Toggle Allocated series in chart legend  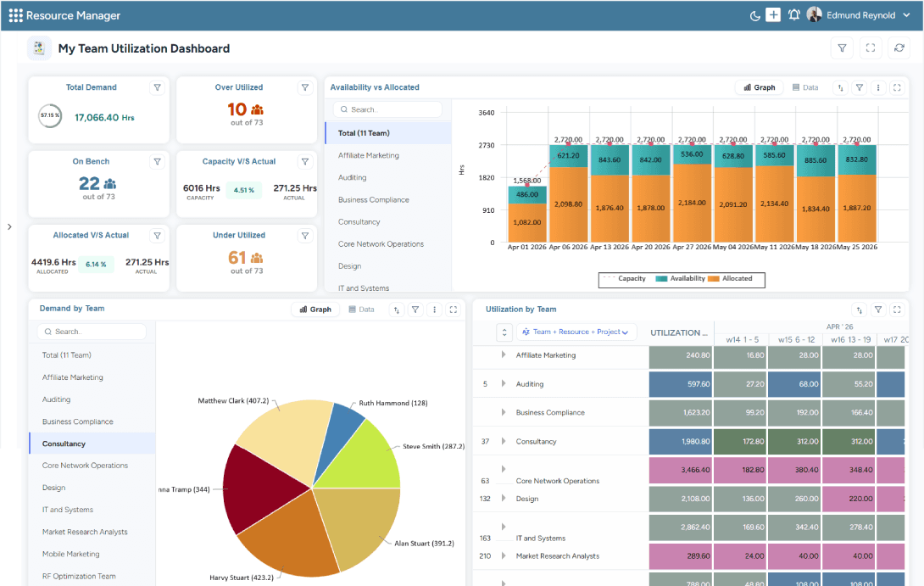click(730, 278)
